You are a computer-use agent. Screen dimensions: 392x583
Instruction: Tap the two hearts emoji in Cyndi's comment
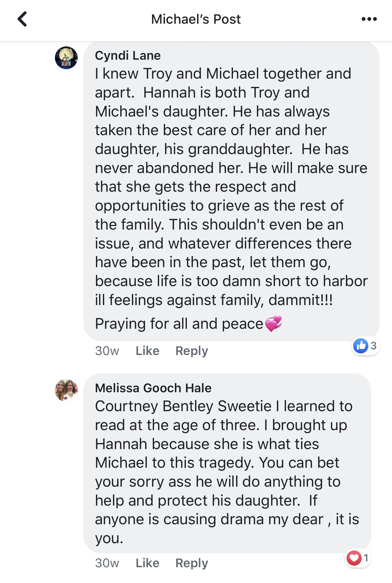pyautogui.click(x=273, y=324)
